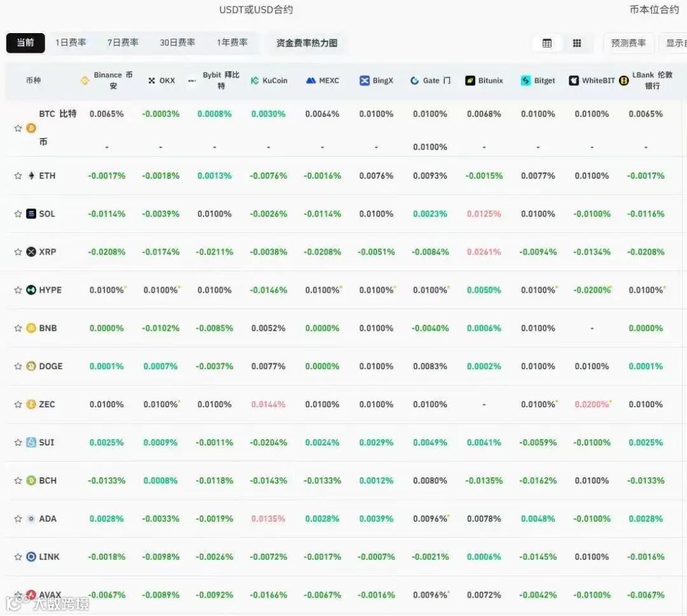Add DOGE to favorites
The width and height of the screenshot is (687, 616).
point(18,367)
